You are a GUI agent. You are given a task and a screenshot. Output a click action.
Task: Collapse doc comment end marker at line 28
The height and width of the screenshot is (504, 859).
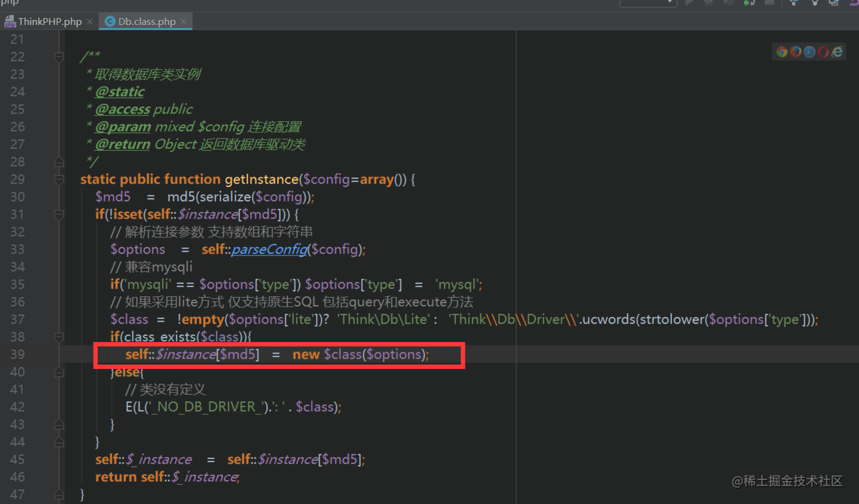(x=59, y=162)
